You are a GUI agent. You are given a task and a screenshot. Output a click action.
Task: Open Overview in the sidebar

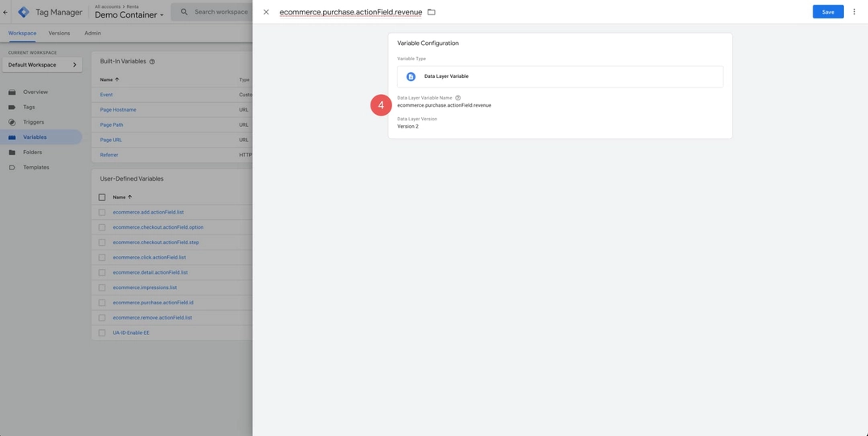pyautogui.click(x=35, y=92)
